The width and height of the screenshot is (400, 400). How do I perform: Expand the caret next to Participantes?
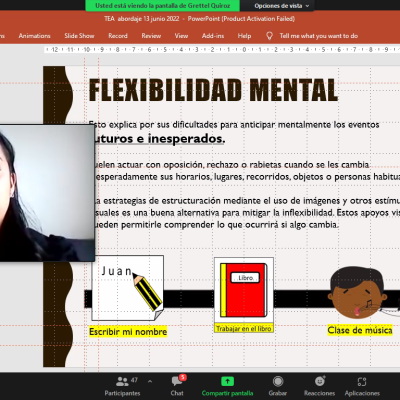pyautogui.click(x=150, y=381)
